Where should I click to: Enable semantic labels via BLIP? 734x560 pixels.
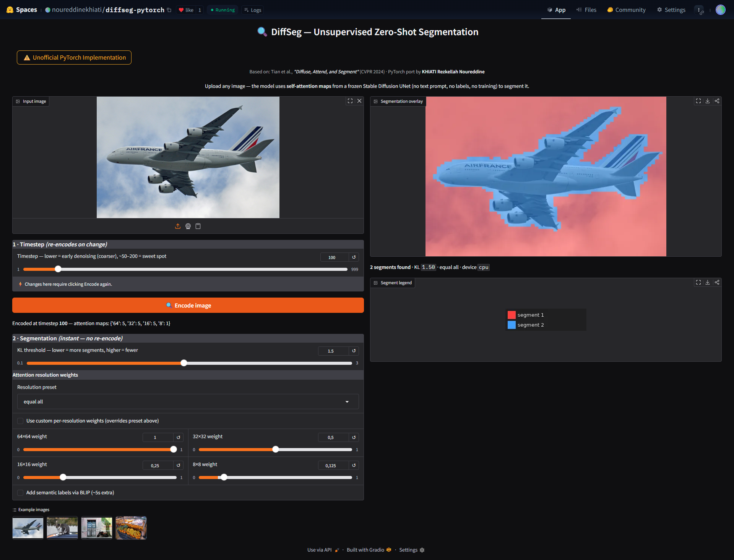pos(20,493)
